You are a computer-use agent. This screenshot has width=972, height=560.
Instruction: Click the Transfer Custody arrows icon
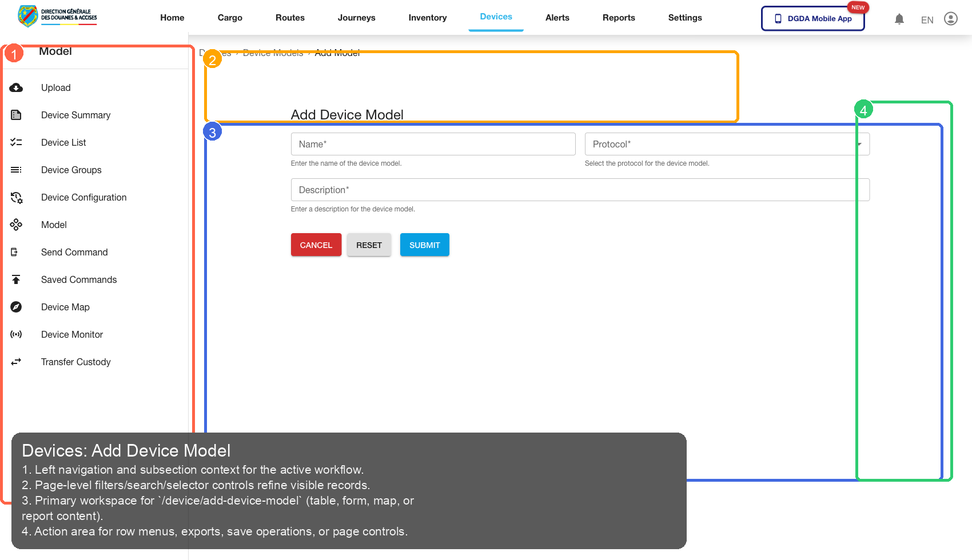tap(16, 362)
